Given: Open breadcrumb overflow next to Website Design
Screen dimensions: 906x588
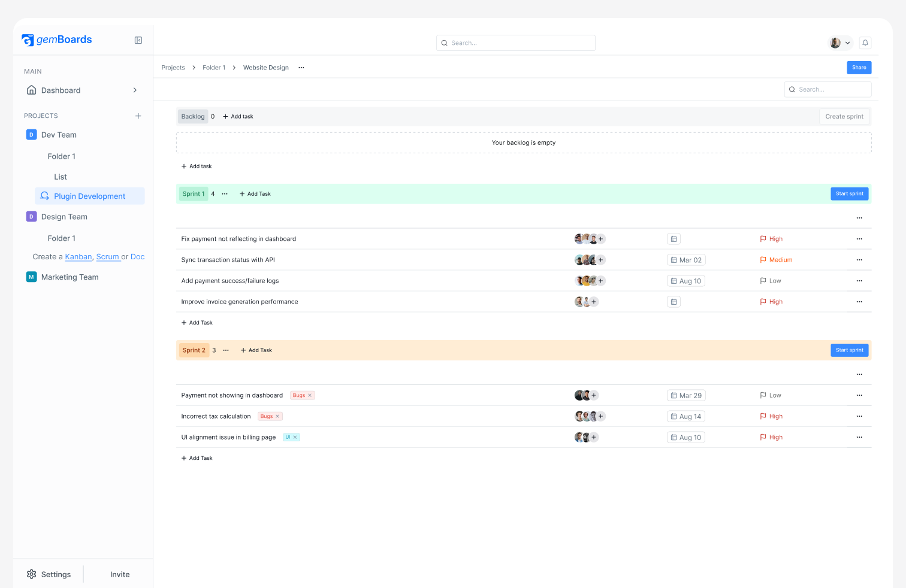Looking at the screenshot, I should (x=301, y=67).
